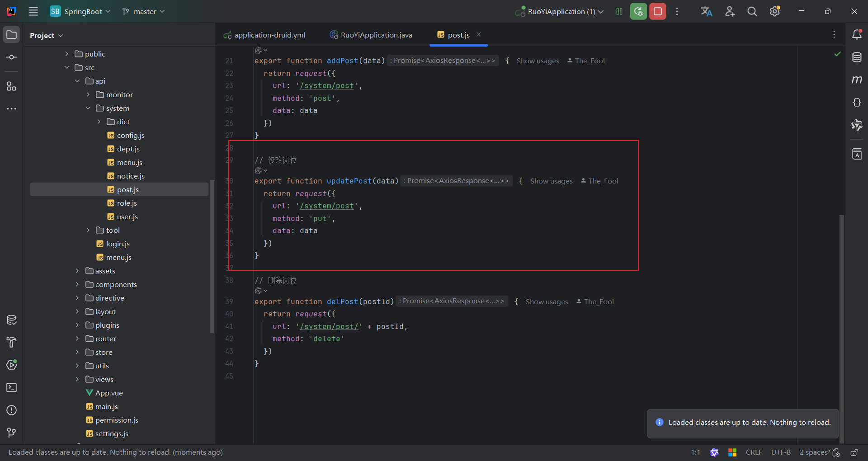Open IDE settings gear
Screen dimensions: 868x461
[775, 11]
